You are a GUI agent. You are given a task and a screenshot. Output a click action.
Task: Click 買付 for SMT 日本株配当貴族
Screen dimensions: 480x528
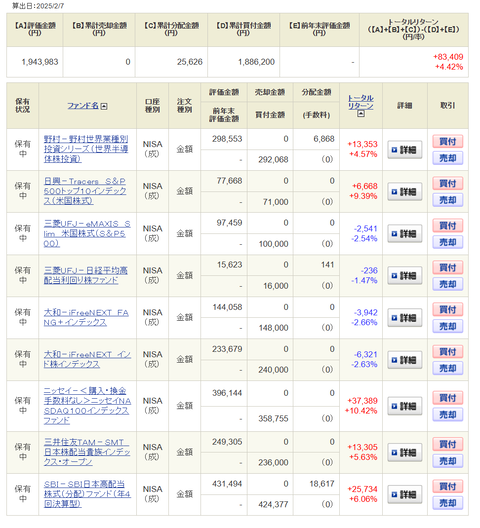448,444
